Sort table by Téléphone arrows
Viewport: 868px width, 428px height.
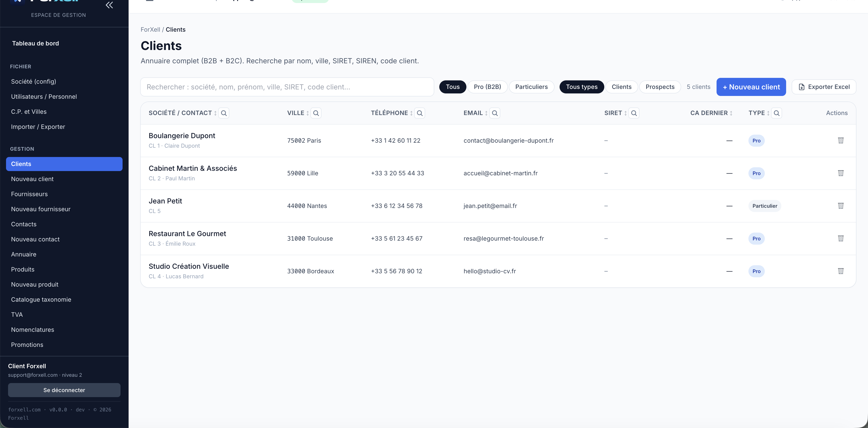click(x=411, y=113)
